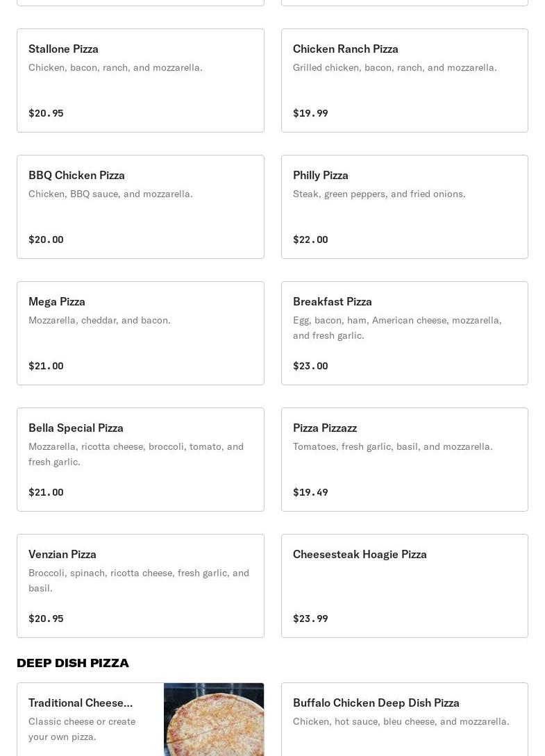Click the "Mozzarella, cheddar, and bacon" description
545x756 pixels.
pos(99,320)
